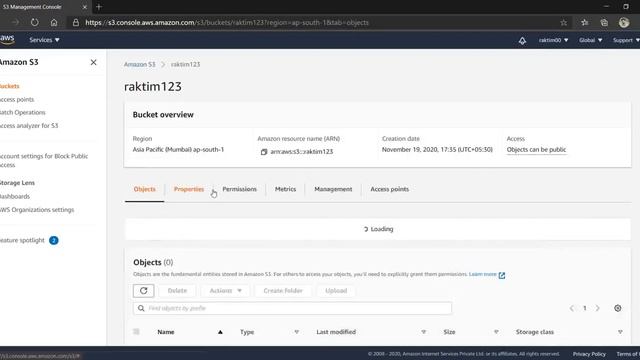
Task: Click the search magnifier in object filter
Action: [141, 308]
